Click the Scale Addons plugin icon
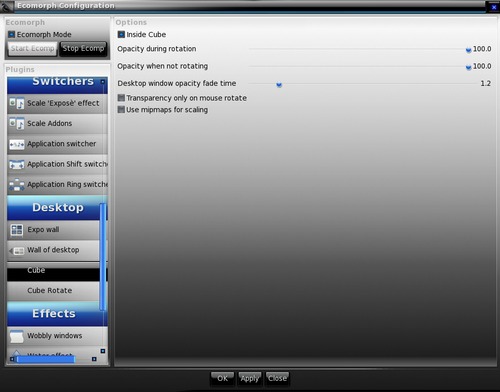Image resolution: width=500 pixels, height=392 pixels. tap(16, 123)
